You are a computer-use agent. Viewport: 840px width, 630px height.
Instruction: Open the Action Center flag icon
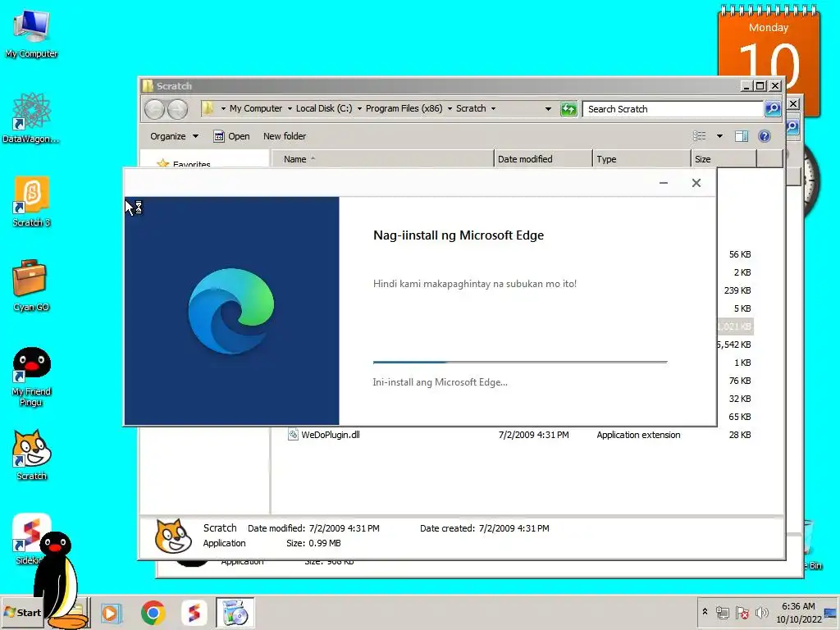(742, 612)
